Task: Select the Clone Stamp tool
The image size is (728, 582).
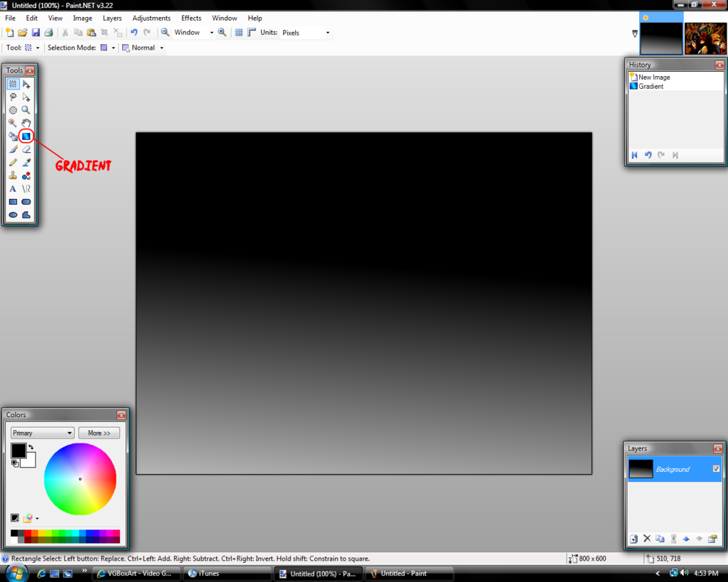Action: [x=13, y=176]
